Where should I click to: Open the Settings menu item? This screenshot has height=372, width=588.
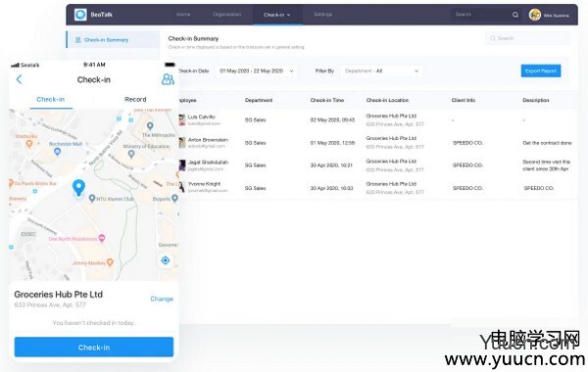322,15
